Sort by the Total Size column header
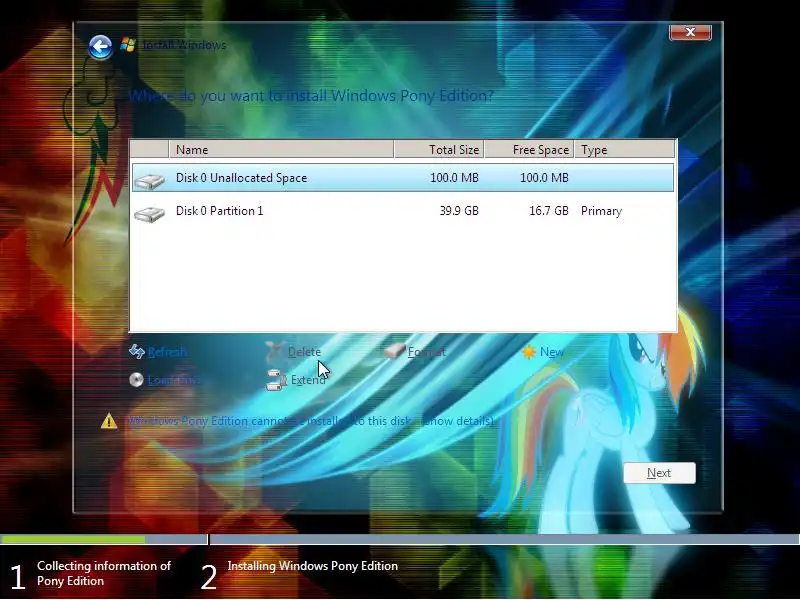Image resolution: width=800 pixels, height=600 pixels. coord(439,149)
